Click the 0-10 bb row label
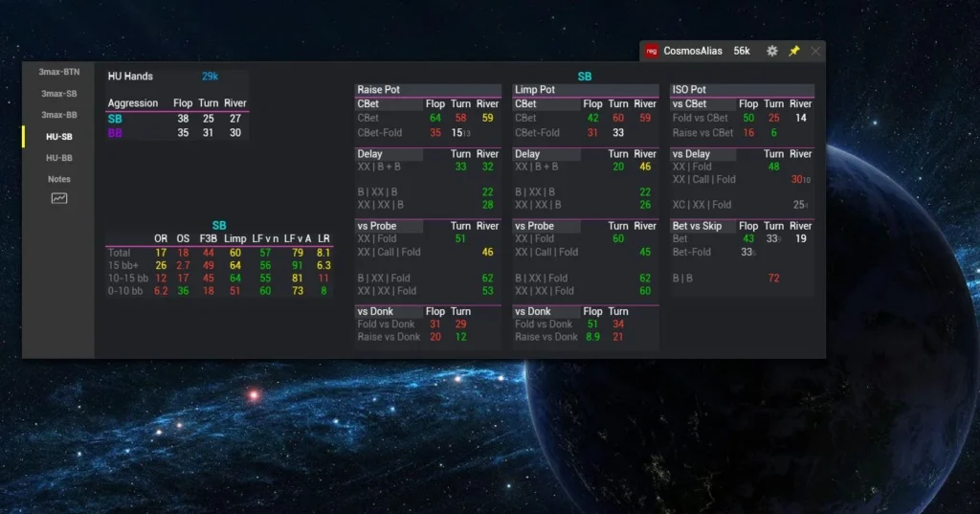The width and height of the screenshot is (980, 514). 125,291
